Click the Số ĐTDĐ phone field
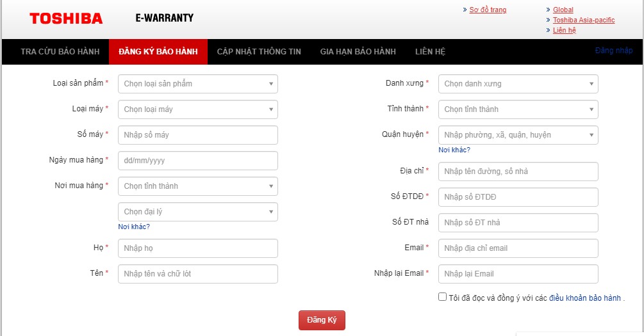Image resolution: width=644 pixels, height=336 pixels. [x=518, y=197]
